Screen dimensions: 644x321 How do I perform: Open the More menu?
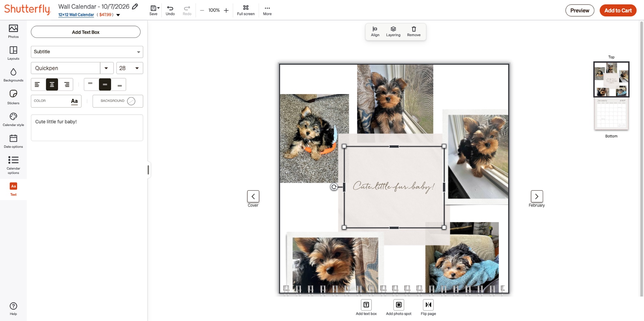267,10
